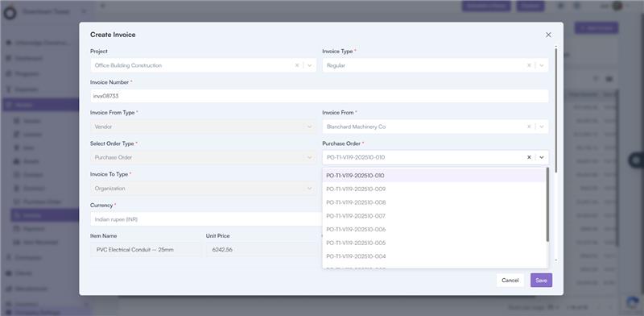Open the user avatar menu in header
Screen dimensions: 644x316
coord(617,6)
